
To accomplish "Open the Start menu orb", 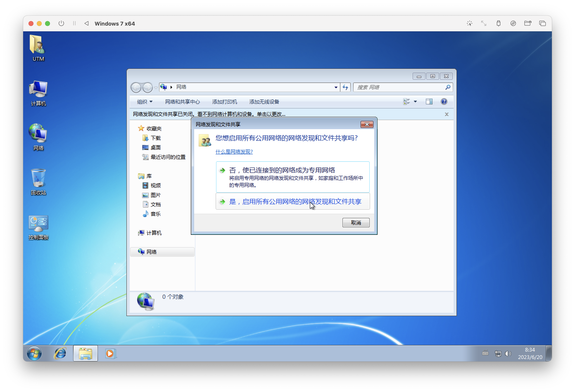I will tap(34, 353).
